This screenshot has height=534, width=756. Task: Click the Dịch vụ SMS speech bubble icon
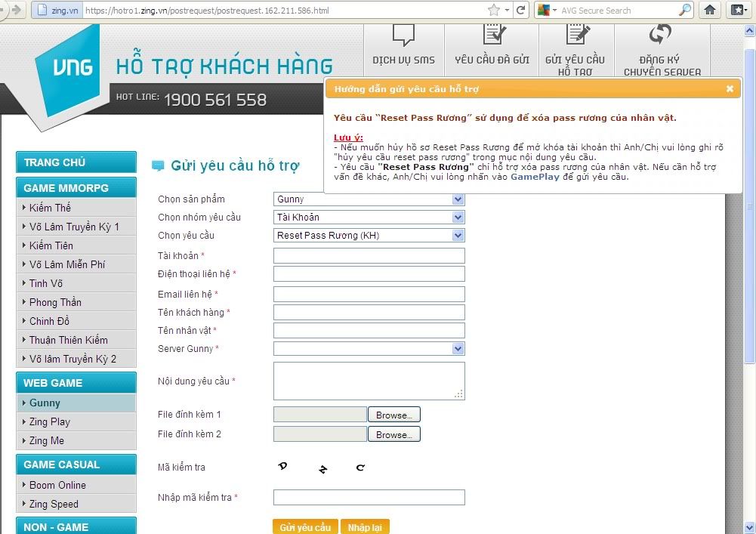[x=403, y=35]
